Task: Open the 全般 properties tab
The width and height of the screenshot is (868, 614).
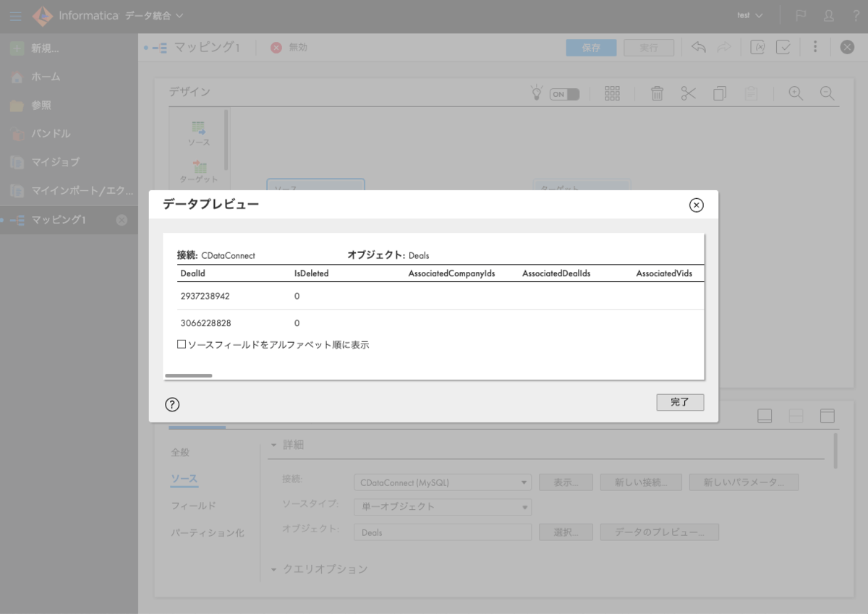Action: (180, 452)
